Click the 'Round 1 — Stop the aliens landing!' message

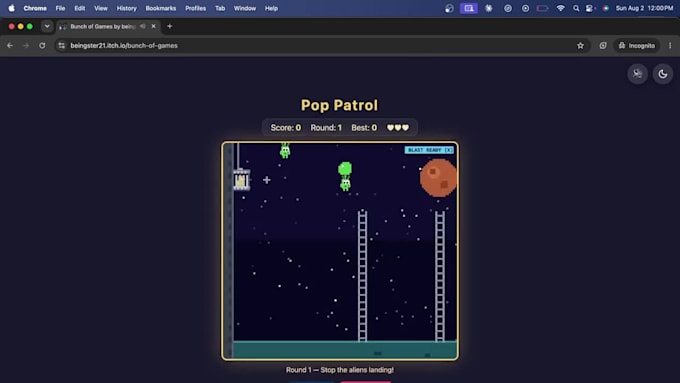340,370
